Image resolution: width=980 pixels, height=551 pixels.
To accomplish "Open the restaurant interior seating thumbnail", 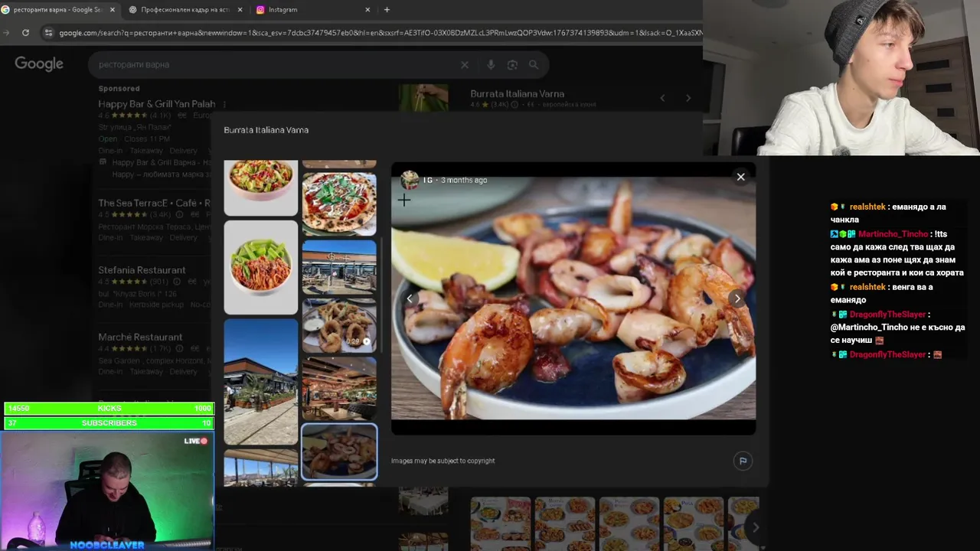I will tap(339, 388).
